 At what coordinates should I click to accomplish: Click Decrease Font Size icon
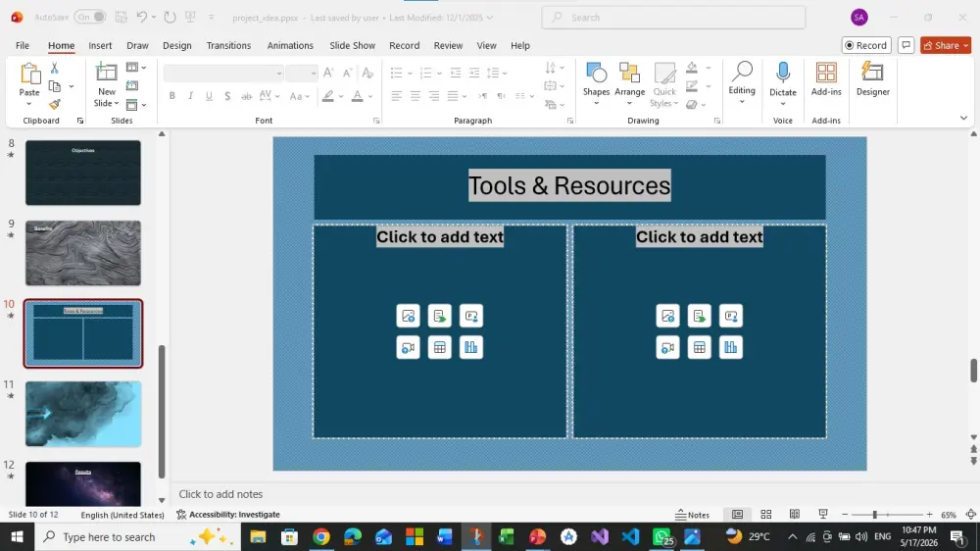click(348, 74)
